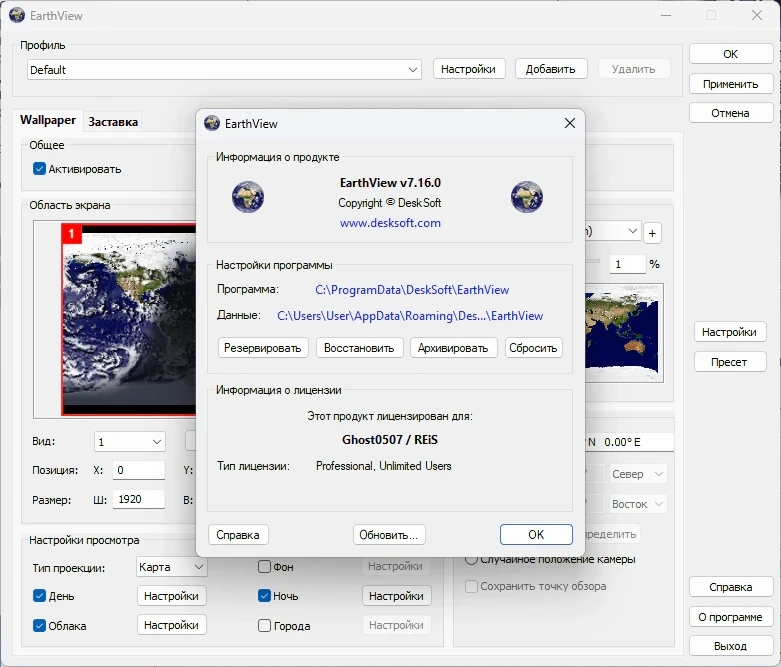Click the Выход button
Viewport: 781px width, 667px height.
[x=731, y=646]
